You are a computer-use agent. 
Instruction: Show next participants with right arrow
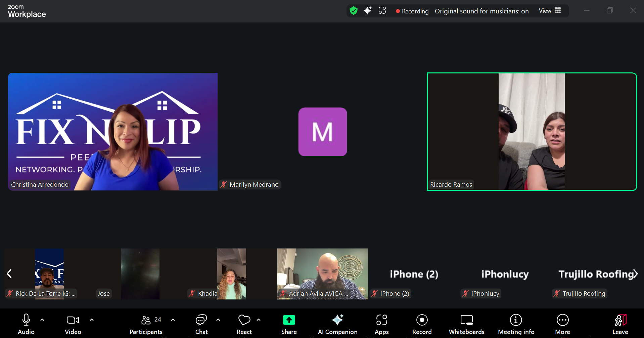[x=635, y=274]
